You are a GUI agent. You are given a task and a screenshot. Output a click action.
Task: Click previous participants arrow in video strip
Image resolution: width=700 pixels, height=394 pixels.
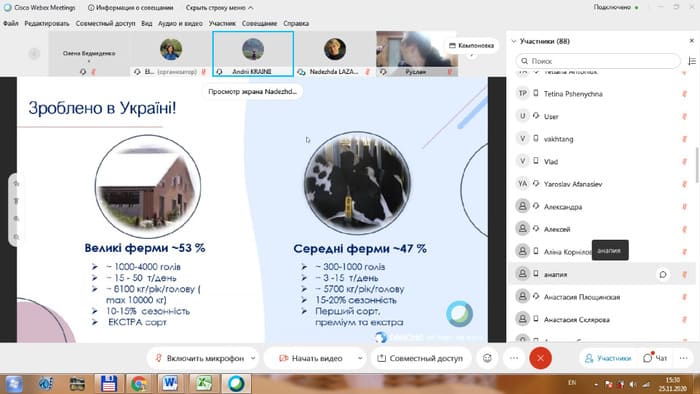tap(34, 54)
